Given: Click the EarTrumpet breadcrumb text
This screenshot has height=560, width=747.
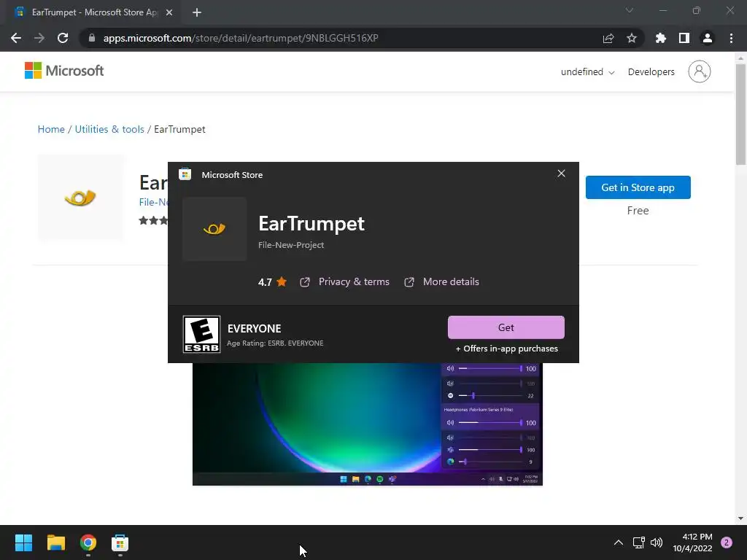Looking at the screenshot, I should click(179, 130).
